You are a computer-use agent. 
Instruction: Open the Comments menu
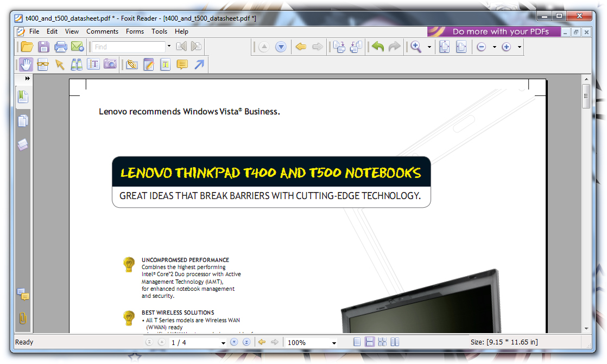pos(102,31)
